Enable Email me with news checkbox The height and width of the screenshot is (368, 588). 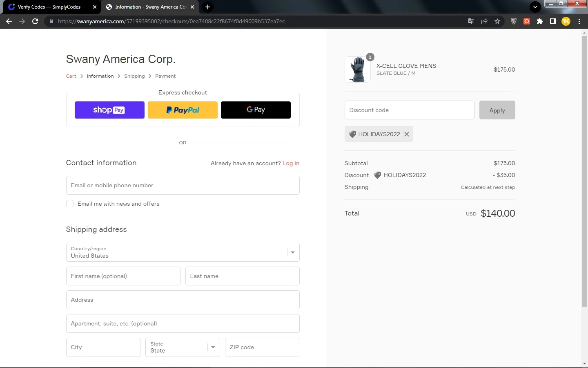[70, 204]
